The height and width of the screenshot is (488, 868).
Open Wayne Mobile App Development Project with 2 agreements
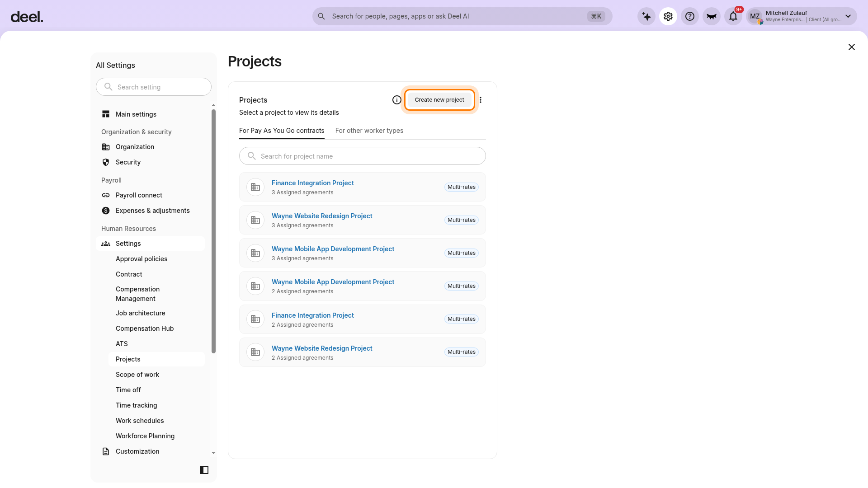pyautogui.click(x=333, y=282)
